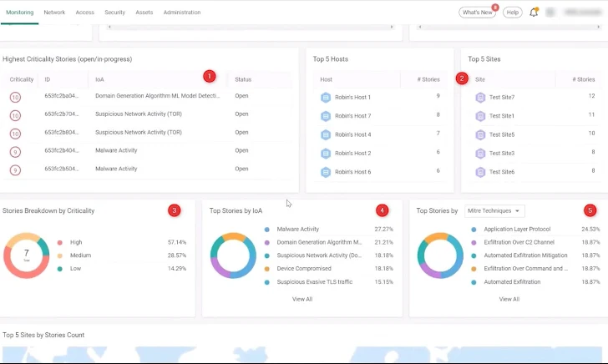The width and height of the screenshot is (608, 364).
Task: Click the site icon beside Test Site6
Action: (480, 172)
